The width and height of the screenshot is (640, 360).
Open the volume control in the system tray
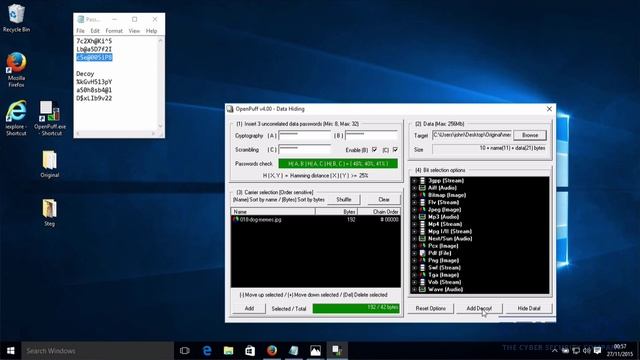click(587, 351)
